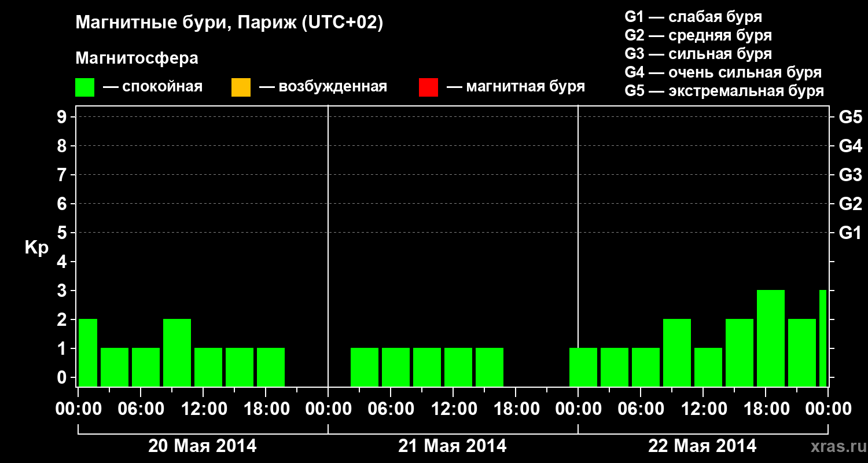Click the Kp 1 bar at 18:00 on 20 May

271,367
